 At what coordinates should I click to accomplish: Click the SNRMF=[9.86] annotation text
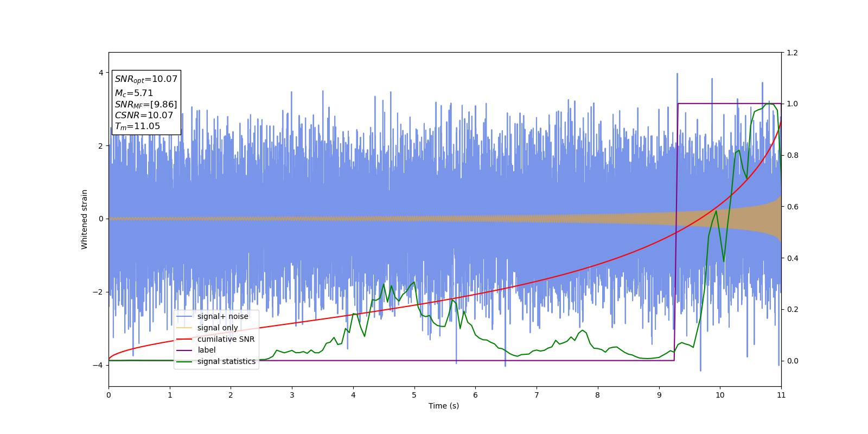coord(146,105)
